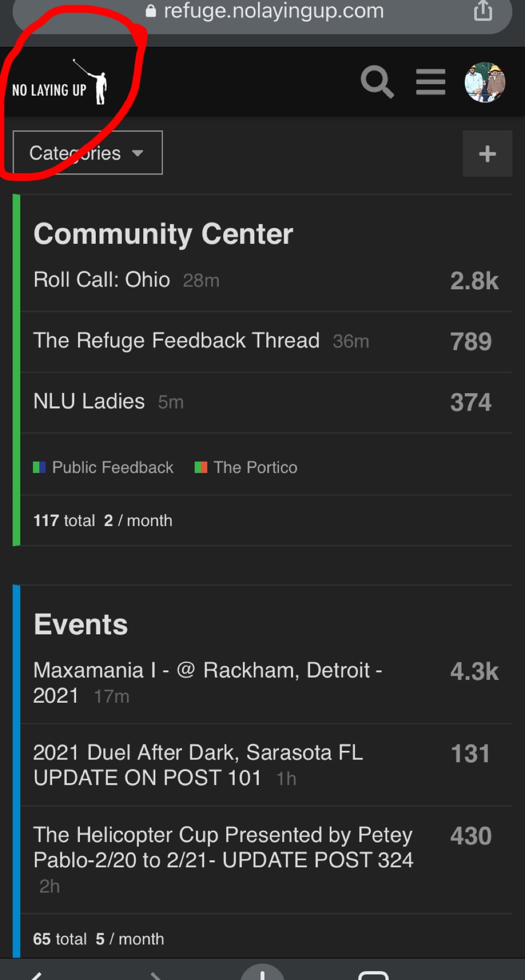525x980 pixels.
Task: Click The Portico orange-green color badge
Action: (201, 468)
